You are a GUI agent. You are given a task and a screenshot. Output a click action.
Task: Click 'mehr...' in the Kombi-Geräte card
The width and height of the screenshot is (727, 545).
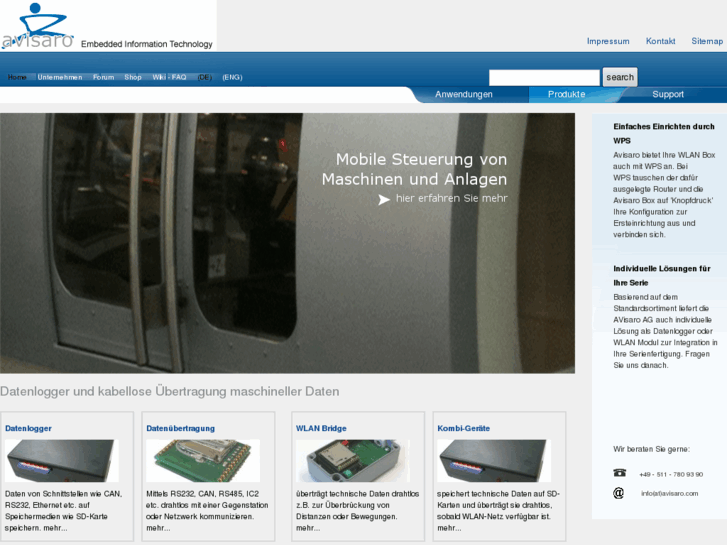(449, 528)
